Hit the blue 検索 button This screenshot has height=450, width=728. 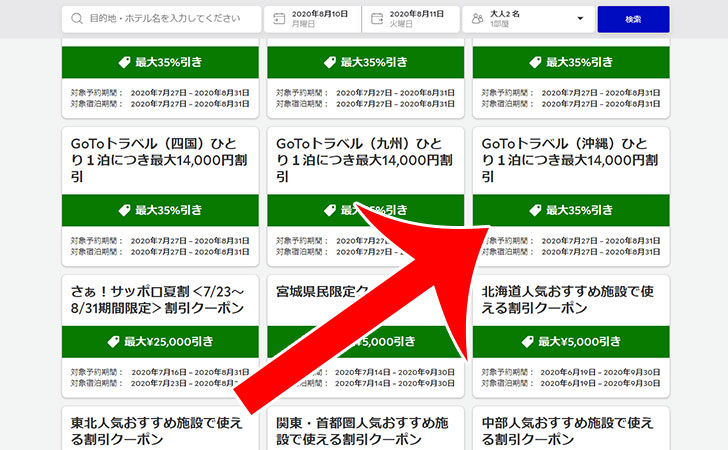(633, 19)
